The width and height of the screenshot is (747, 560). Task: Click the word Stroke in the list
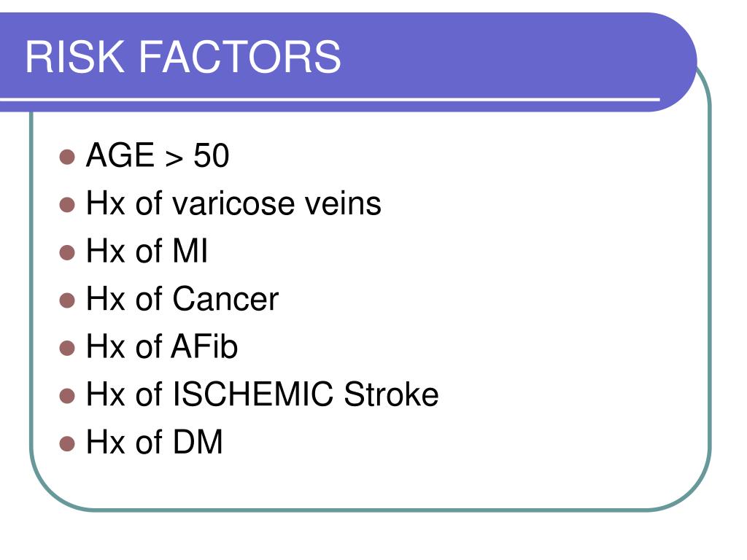tap(391, 394)
